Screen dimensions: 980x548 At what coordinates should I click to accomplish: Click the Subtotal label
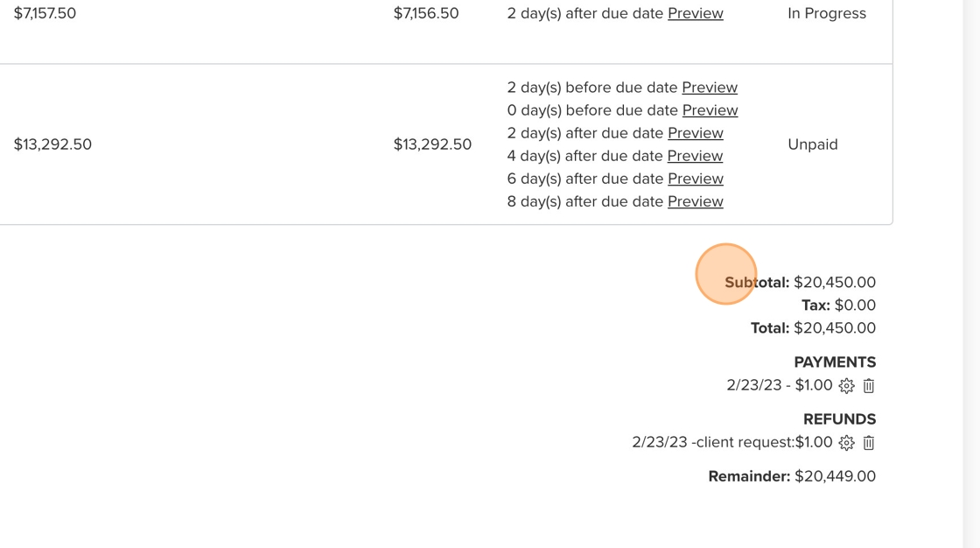click(x=757, y=283)
